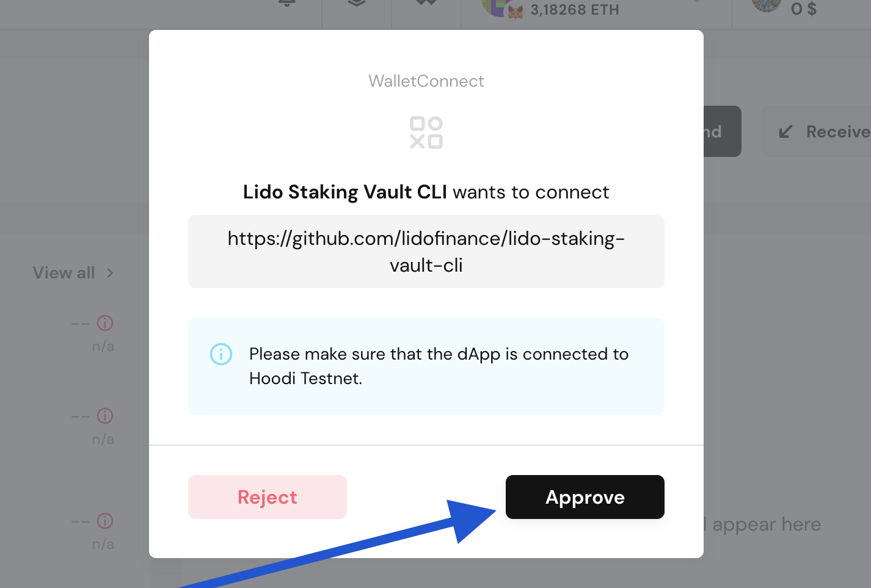Reject the WalletConnect connection request

click(268, 497)
